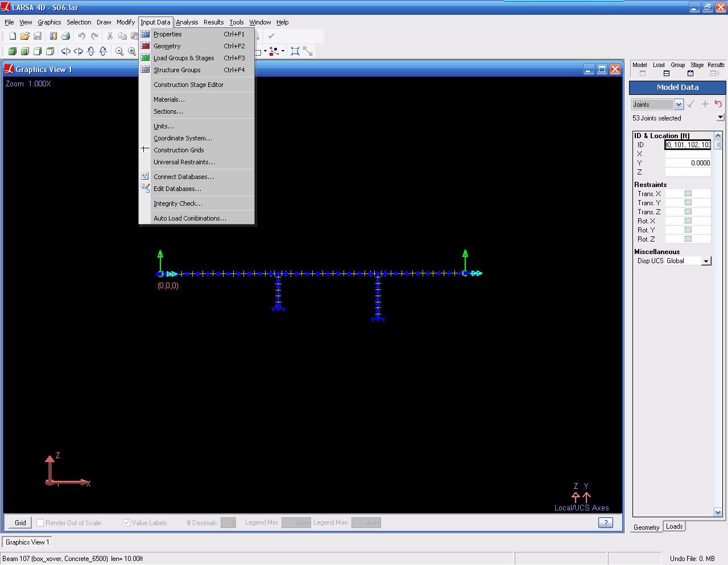The width and height of the screenshot is (728, 565).
Task: Click the first blue rotate view icon
Action: coord(66,51)
